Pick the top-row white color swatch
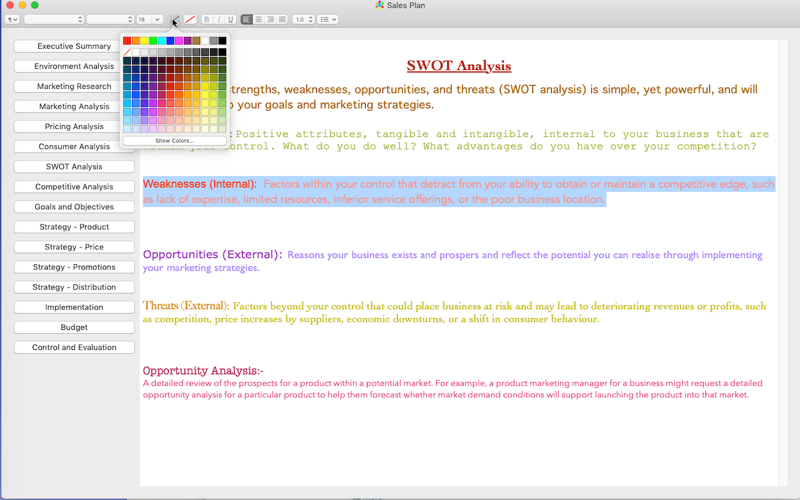Screen dimensions: 800x500 [205, 41]
